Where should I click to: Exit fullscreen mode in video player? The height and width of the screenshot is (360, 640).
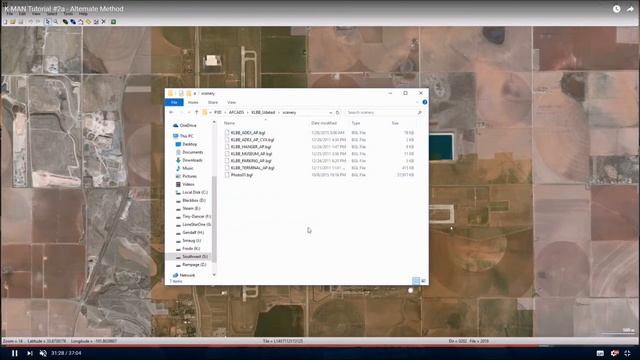pyautogui.click(x=627, y=353)
